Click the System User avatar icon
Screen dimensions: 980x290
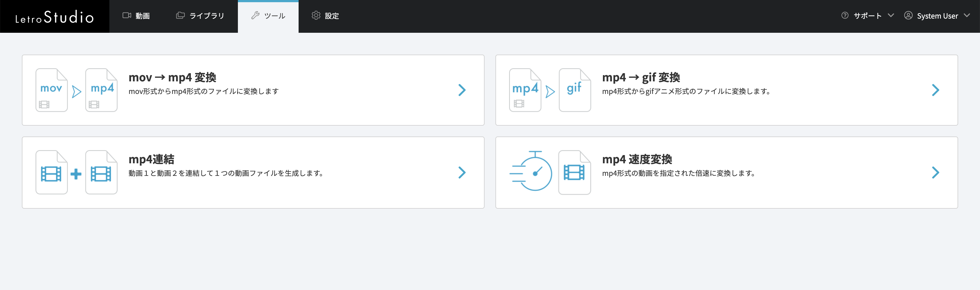click(x=908, y=16)
